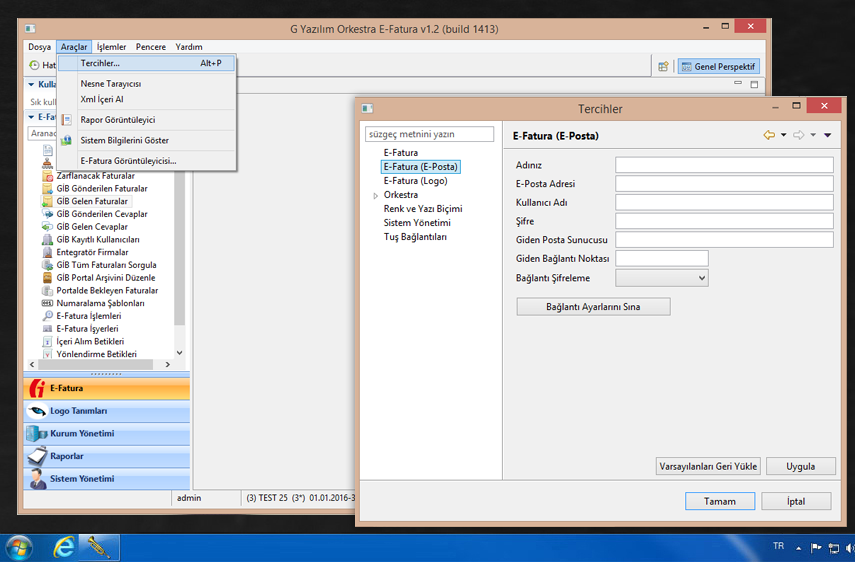Open the E-Fatura navigation section
The image size is (855, 562).
tap(107, 388)
